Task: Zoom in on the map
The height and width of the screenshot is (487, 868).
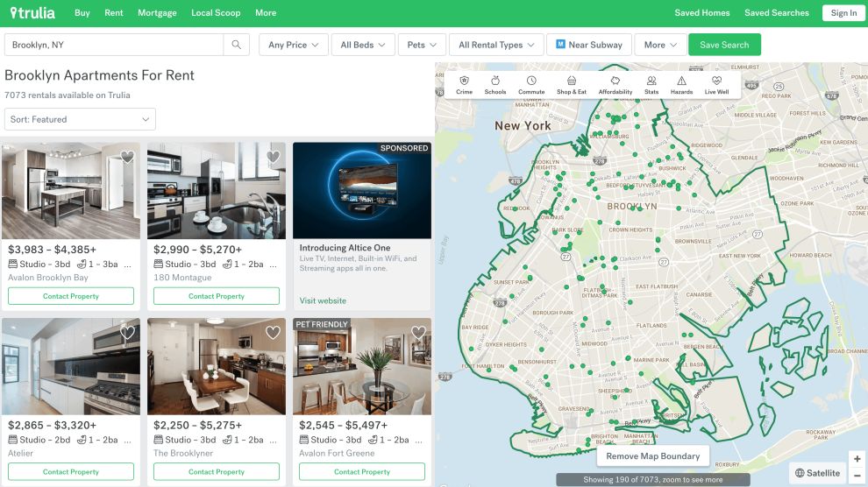Action: (x=857, y=459)
